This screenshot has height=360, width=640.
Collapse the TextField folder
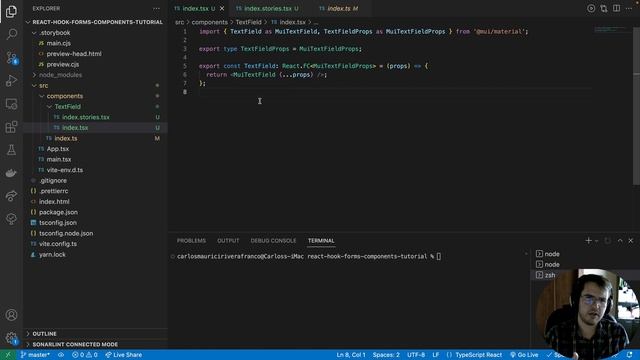point(95,107)
